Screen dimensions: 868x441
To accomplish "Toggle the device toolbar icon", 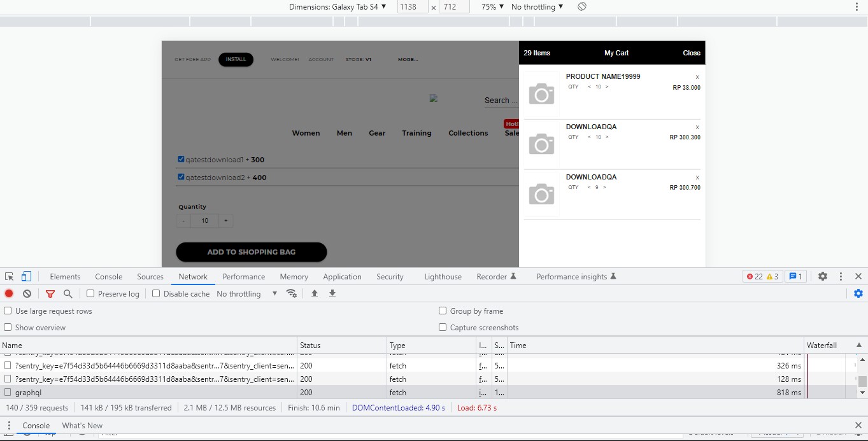I will (26, 276).
